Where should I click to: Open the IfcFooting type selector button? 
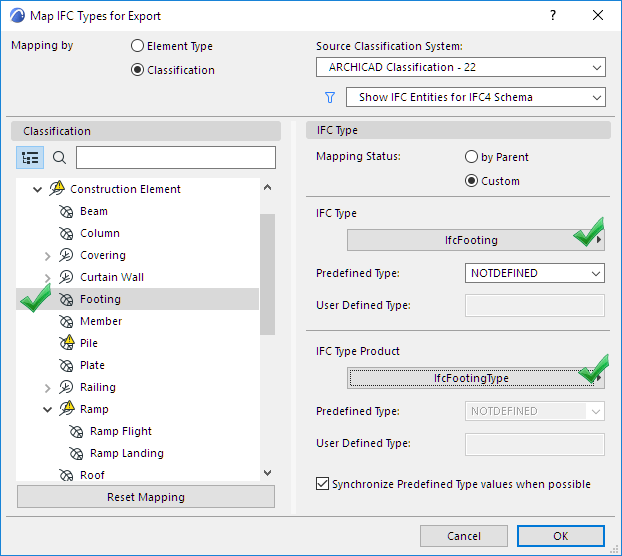tap(476, 240)
